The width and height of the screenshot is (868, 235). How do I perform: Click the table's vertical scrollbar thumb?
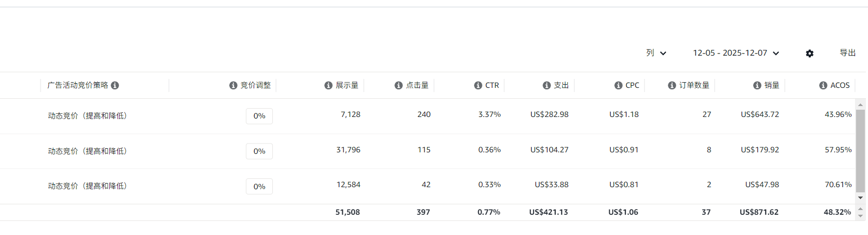point(861,151)
